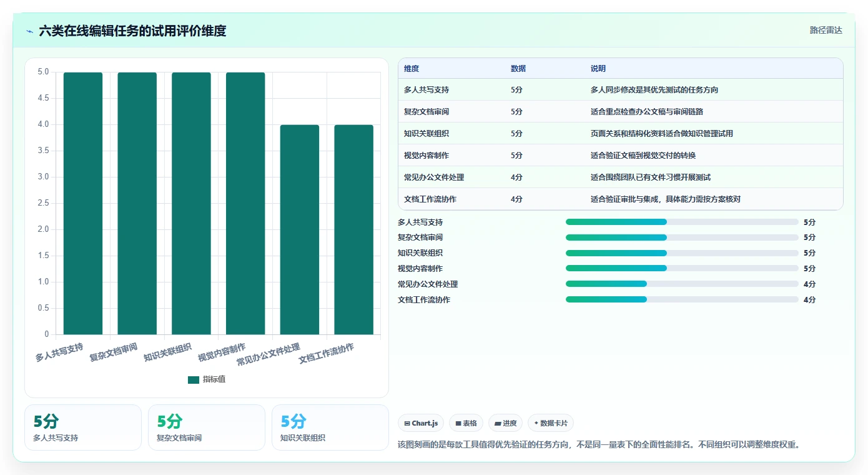
Task: Open the 知识关联组织 5分 data card
Action: [330, 427]
